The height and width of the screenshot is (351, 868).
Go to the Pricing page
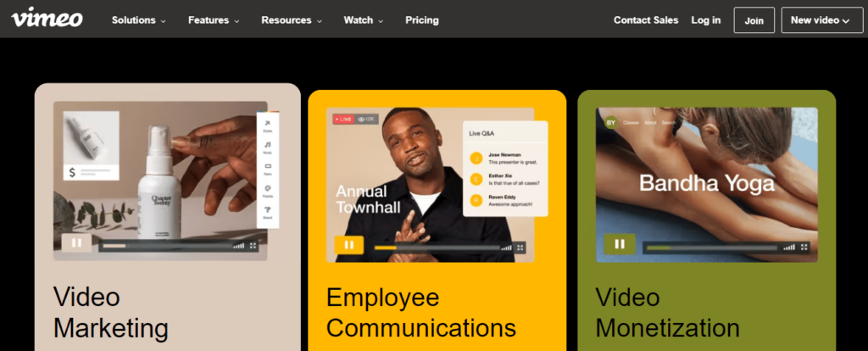(422, 20)
